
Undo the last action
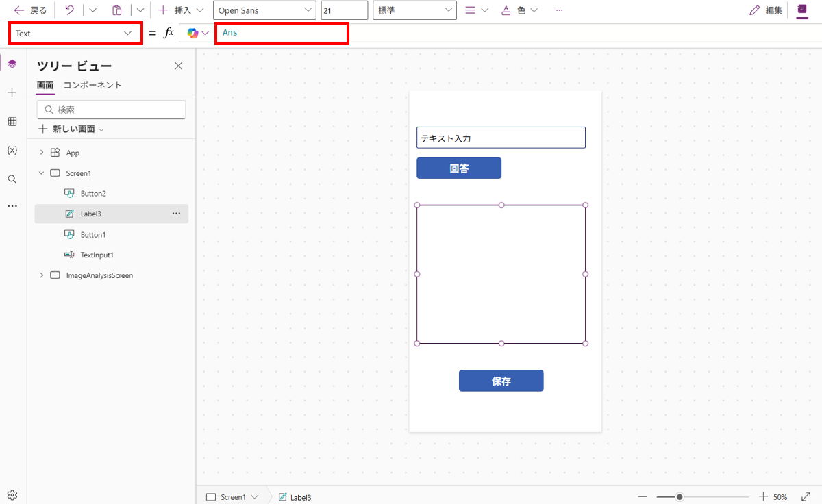[x=69, y=10]
